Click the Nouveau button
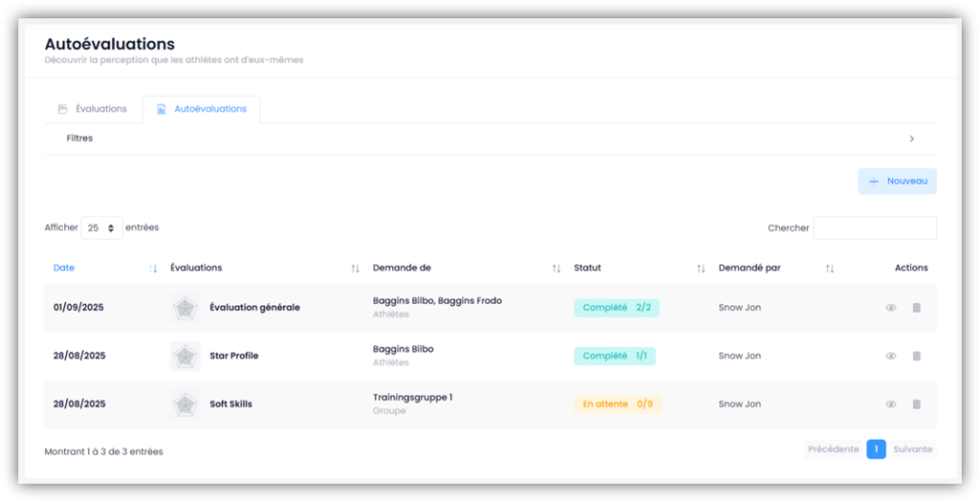 [x=897, y=181]
